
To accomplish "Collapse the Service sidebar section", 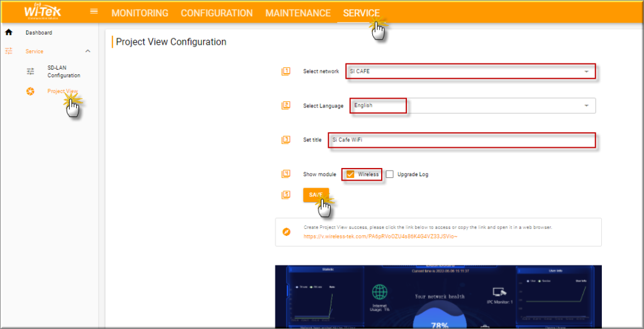I will pos(87,51).
